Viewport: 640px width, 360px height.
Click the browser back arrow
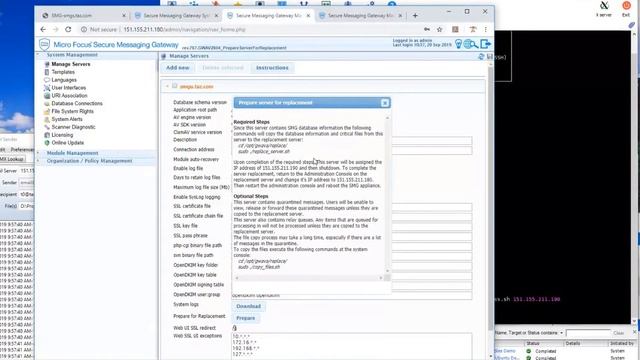click(43, 29)
